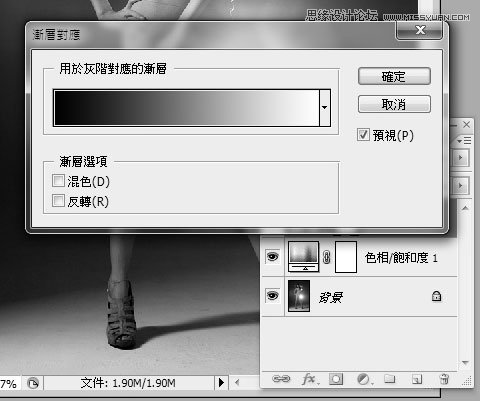
Task: Click the horizontal scrollbar left arrow
Action: coord(237,383)
